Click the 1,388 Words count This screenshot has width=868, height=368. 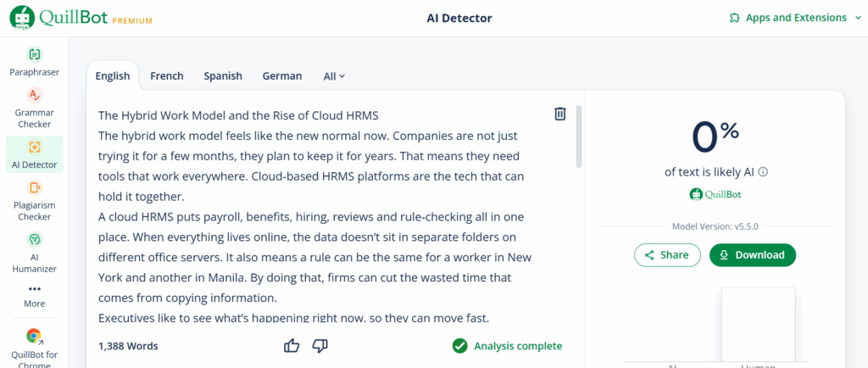pos(128,347)
